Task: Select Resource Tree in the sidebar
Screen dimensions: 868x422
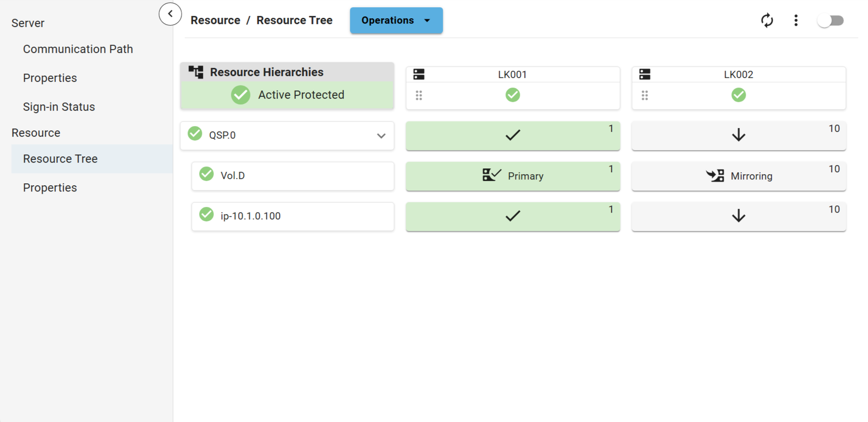Action: 60,159
